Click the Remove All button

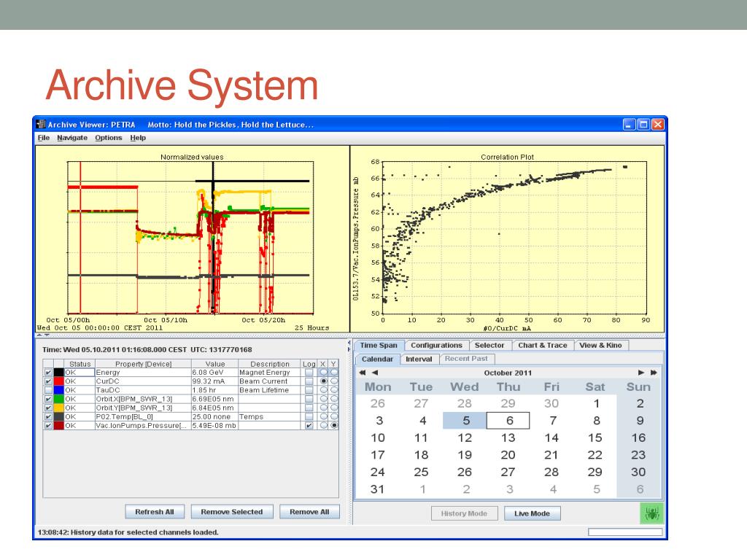point(309,512)
